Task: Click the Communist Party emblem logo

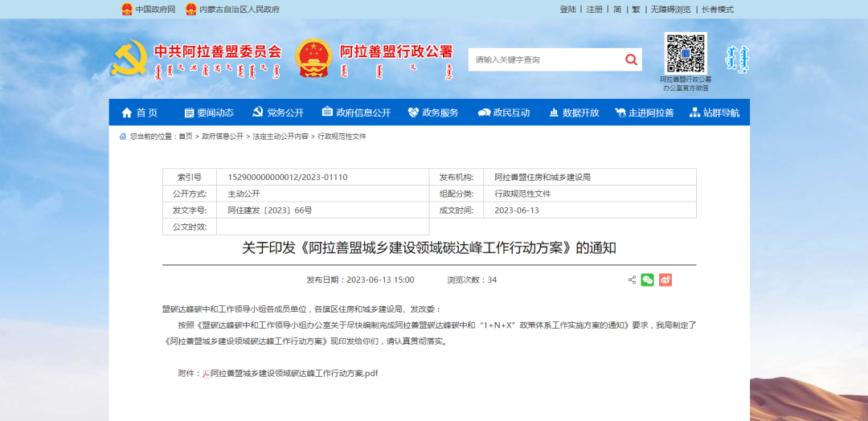Action: click(129, 58)
